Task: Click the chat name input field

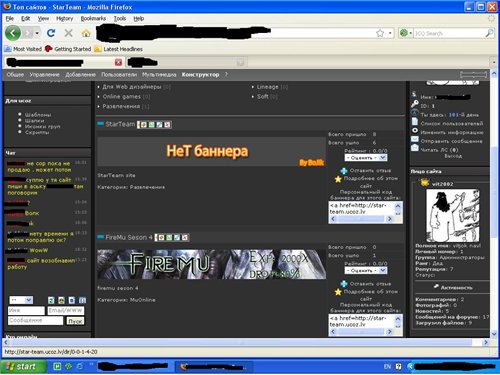Action: pos(26,310)
